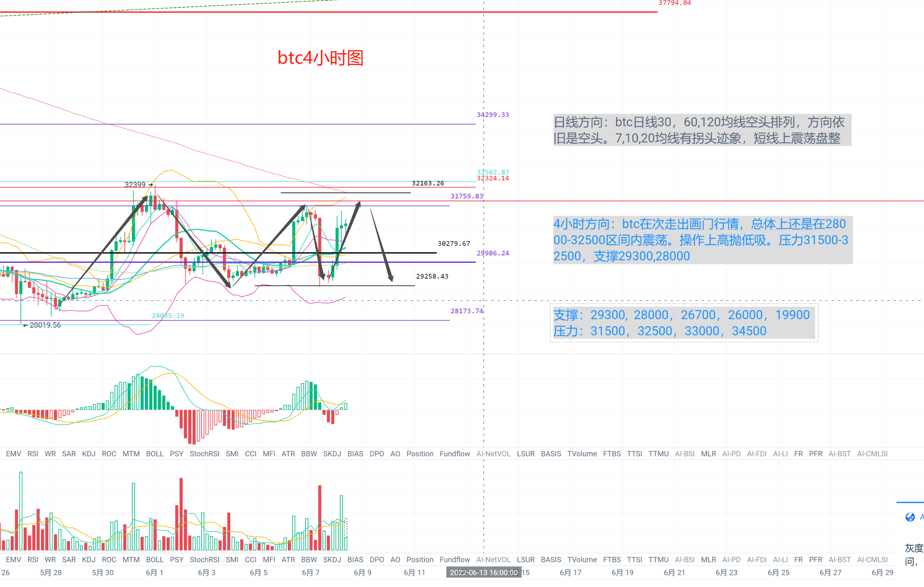
Task: Select TTMU indicator below the MACD pane
Action: point(659,454)
